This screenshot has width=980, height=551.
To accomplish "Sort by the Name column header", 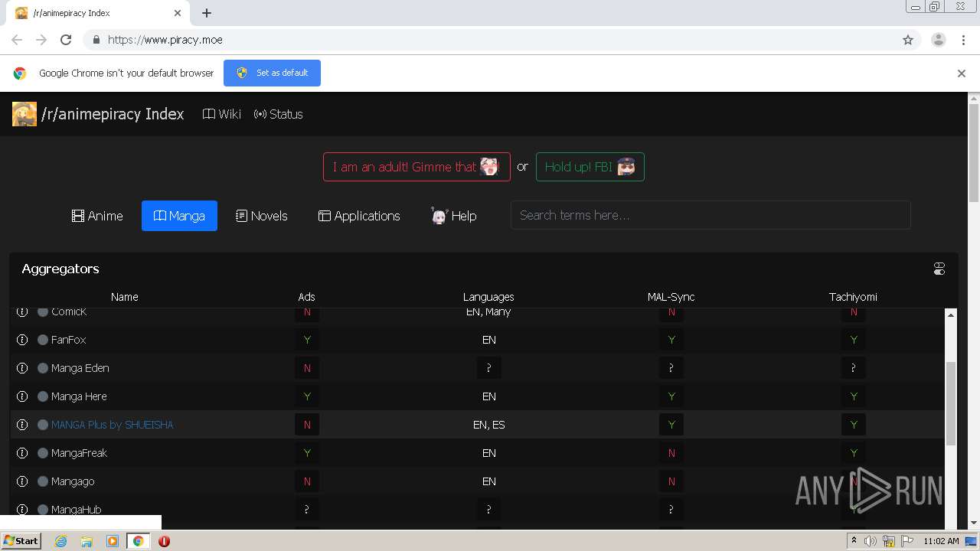I will pos(124,297).
